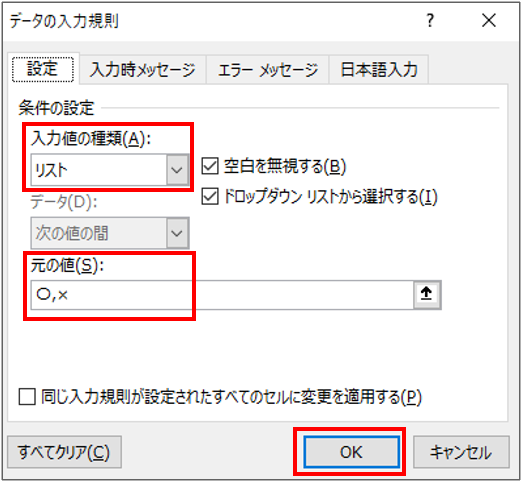This screenshot has width=524, height=485.
Task: Go to the エラー メッセージ tab
Action: pos(268,70)
